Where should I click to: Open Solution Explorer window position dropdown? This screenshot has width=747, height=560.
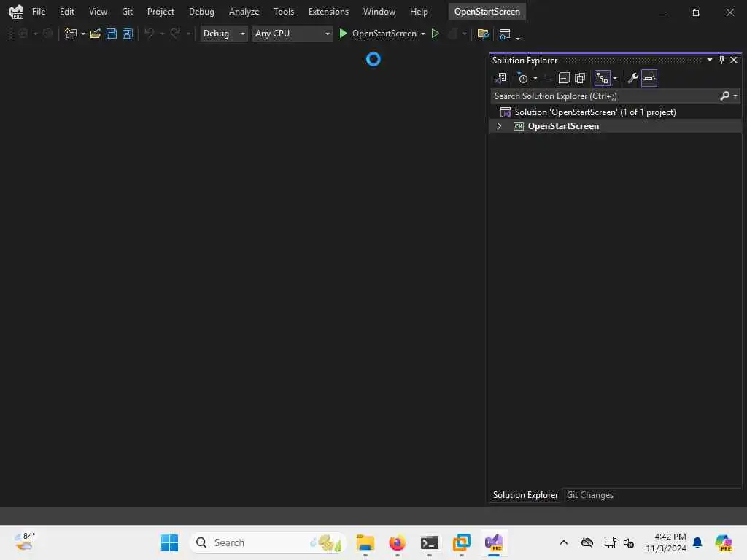(710, 60)
